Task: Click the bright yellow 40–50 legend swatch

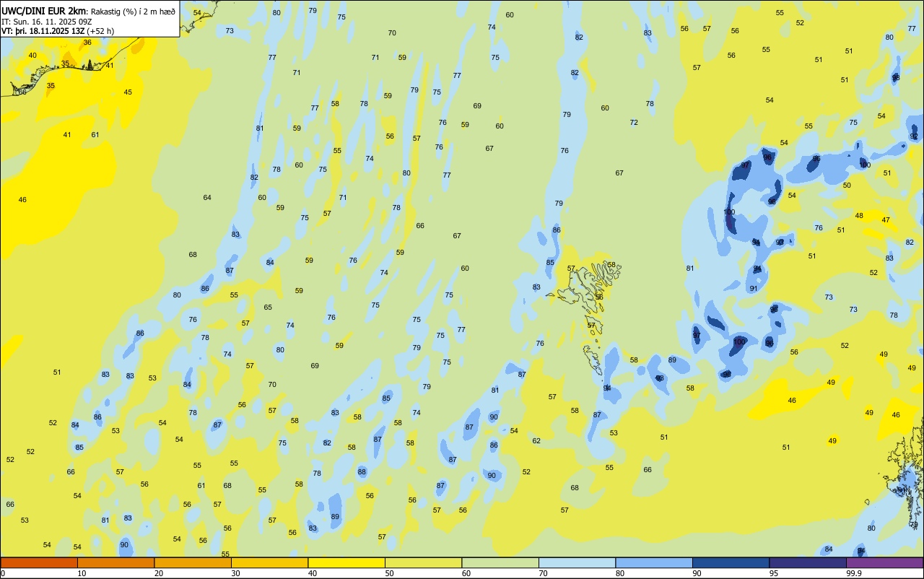Action: click(x=346, y=562)
